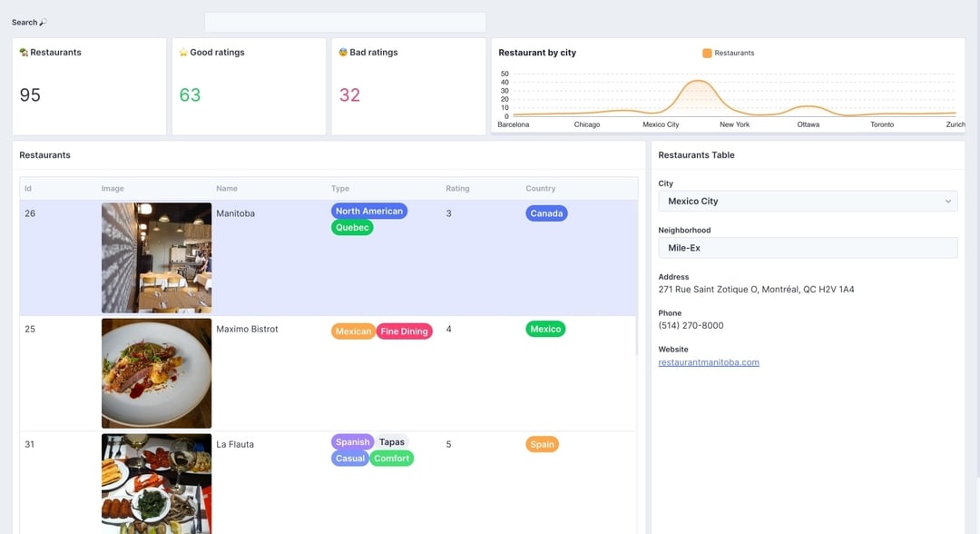The width and height of the screenshot is (980, 534).
Task: Click the fork-and-knife icon on Restaurants card
Action: pos(24,52)
